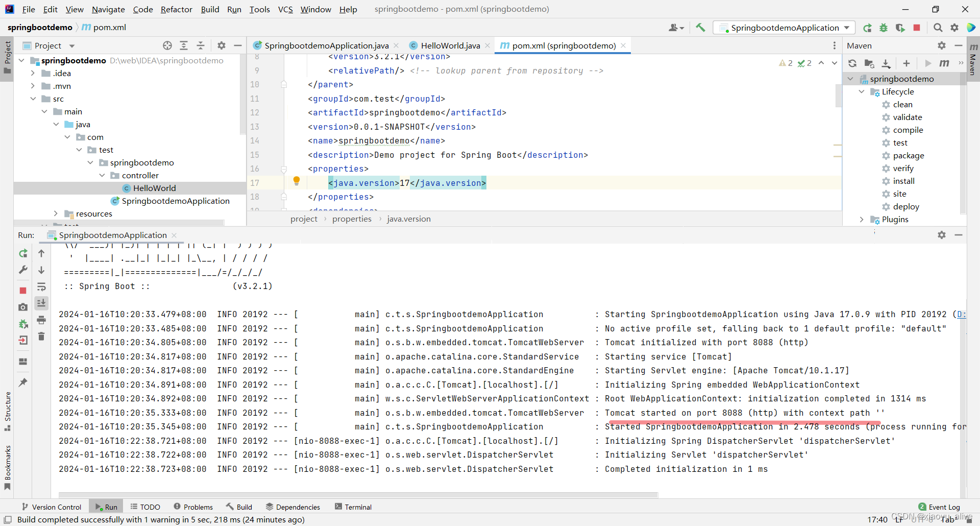The image size is (980, 526).
Task: Open the Terminal tool window tab
Action: click(x=353, y=507)
